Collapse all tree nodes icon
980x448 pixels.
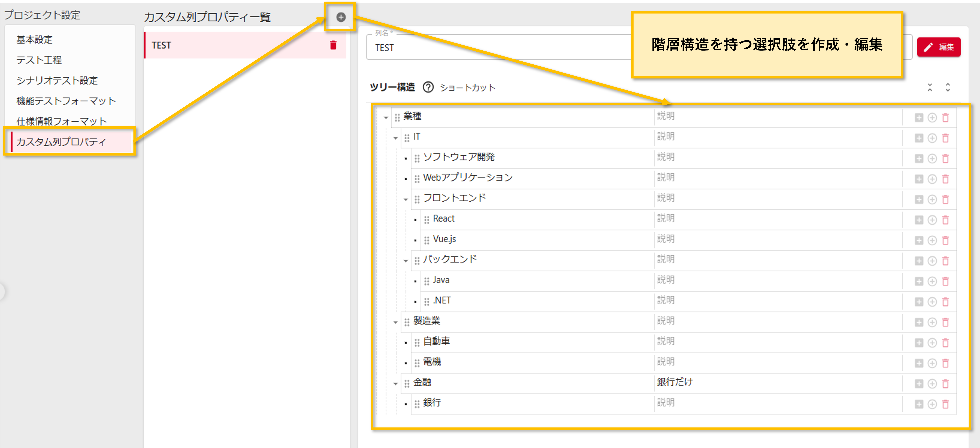[930, 87]
